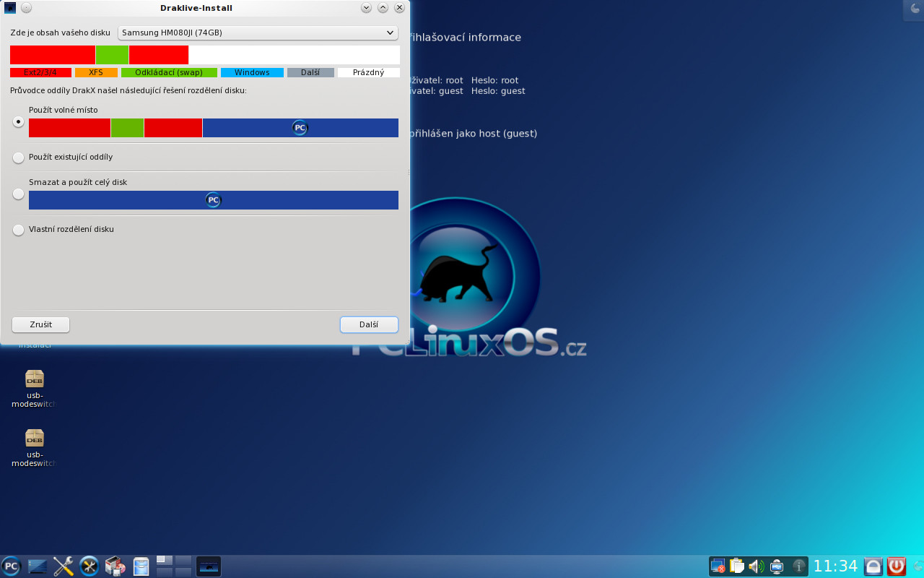Click the Zrušit button
Screen dimensions: 924x578
coord(41,324)
